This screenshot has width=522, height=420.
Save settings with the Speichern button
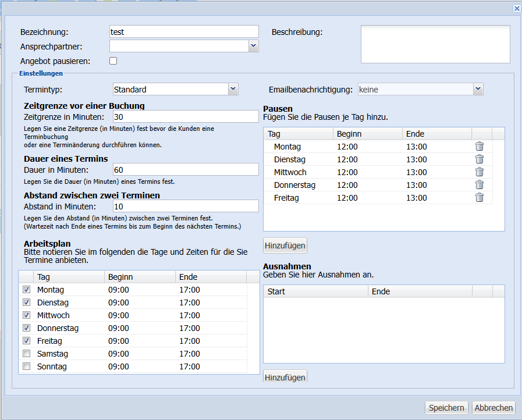(446, 408)
